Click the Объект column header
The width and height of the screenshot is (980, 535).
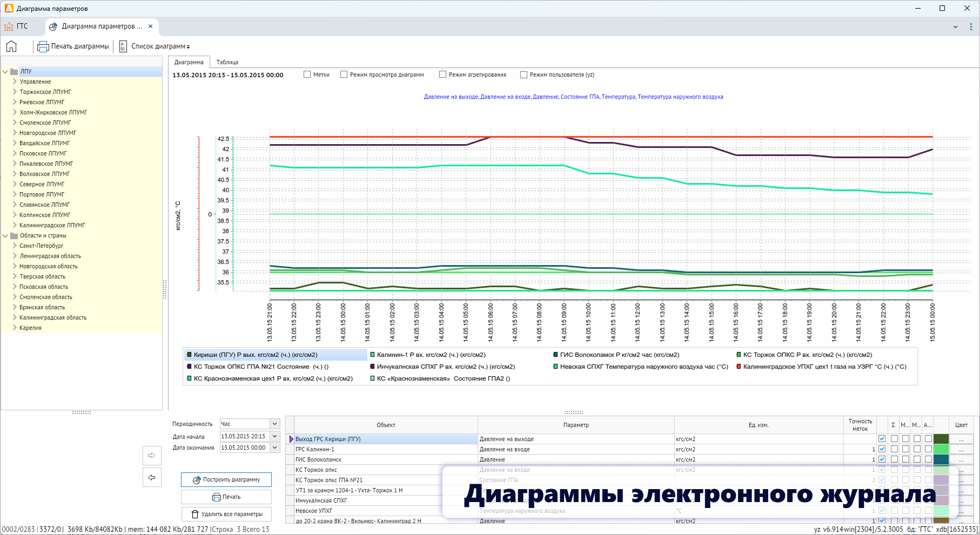386,425
